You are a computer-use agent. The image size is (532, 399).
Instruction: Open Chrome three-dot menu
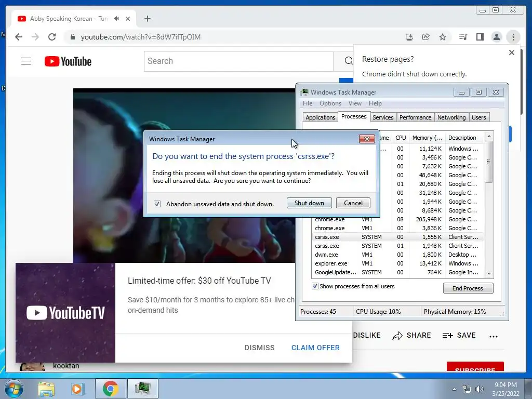(513, 37)
